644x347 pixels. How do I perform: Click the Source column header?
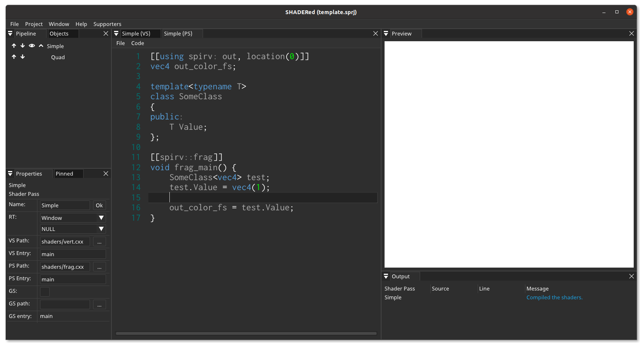tap(440, 289)
